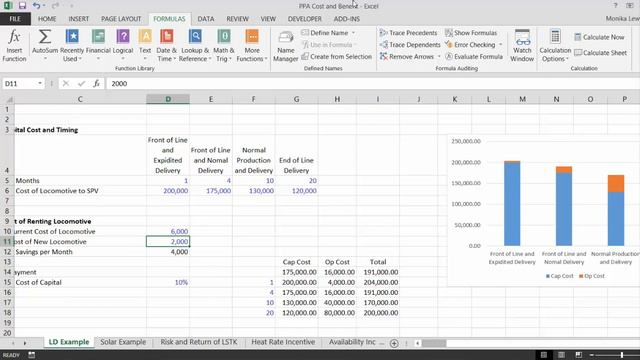Viewport: 640px width, 360px height.
Task: Click the Op Cost legend entry in chart
Action: (591, 276)
